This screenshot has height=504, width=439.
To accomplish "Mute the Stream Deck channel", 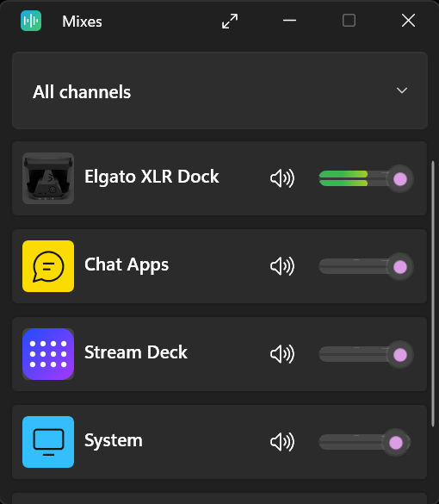I will (x=282, y=354).
